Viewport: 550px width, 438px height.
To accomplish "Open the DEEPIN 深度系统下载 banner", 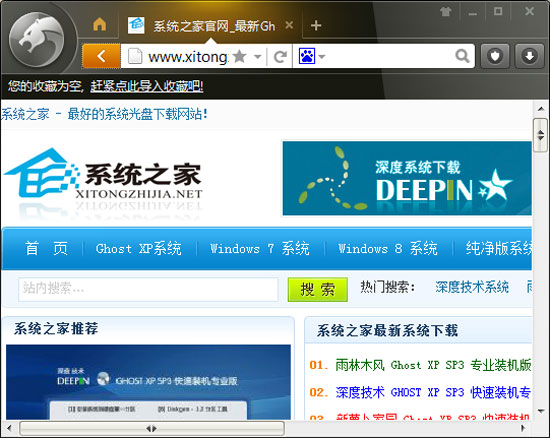I will pos(407,178).
